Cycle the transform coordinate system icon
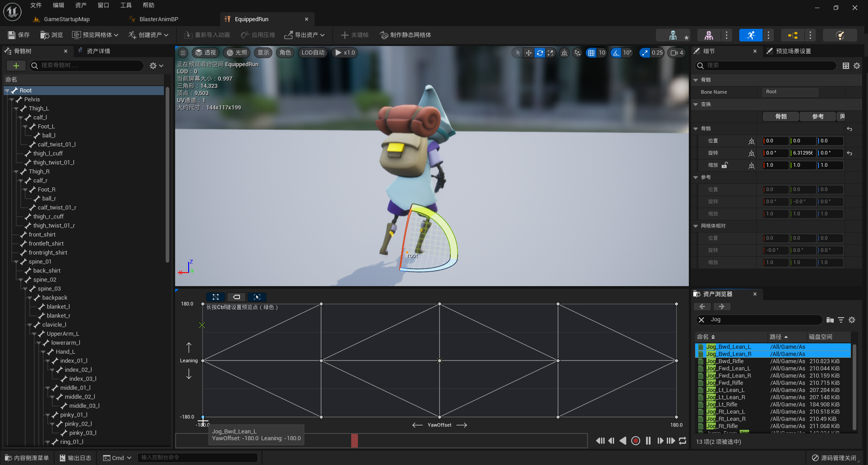868x465 pixels. coord(564,53)
